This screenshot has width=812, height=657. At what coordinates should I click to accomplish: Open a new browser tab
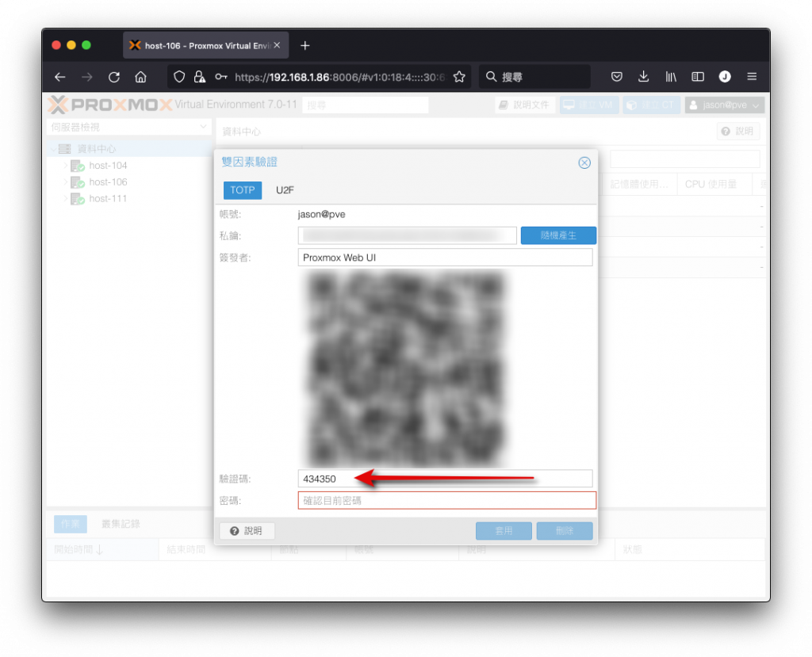tap(305, 45)
